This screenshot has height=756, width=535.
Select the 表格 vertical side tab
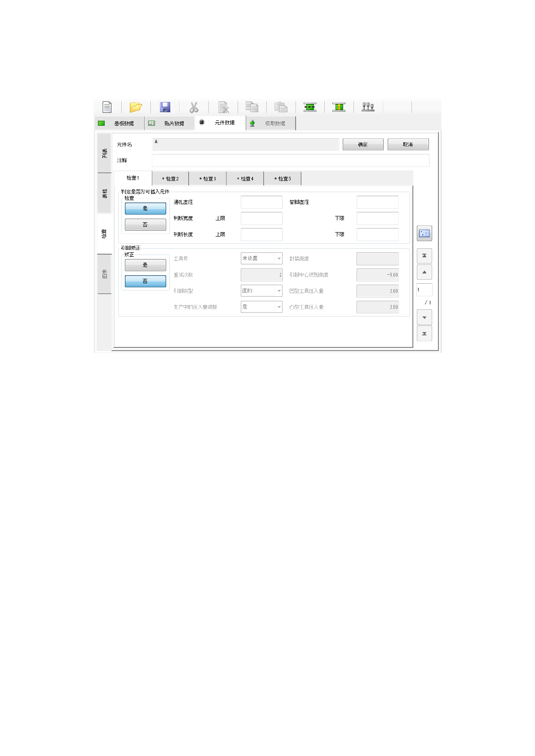click(104, 193)
